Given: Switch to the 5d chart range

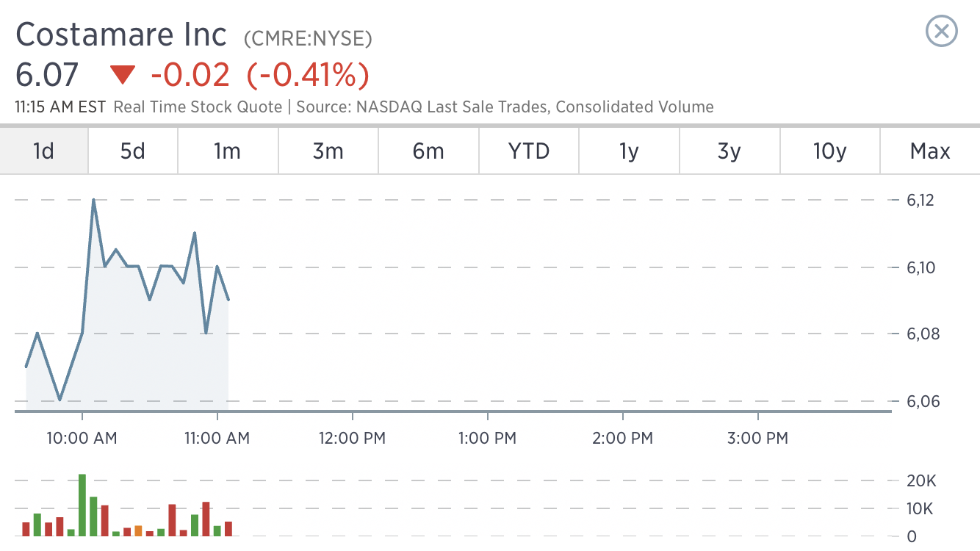Looking at the screenshot, I should point(133,151).
